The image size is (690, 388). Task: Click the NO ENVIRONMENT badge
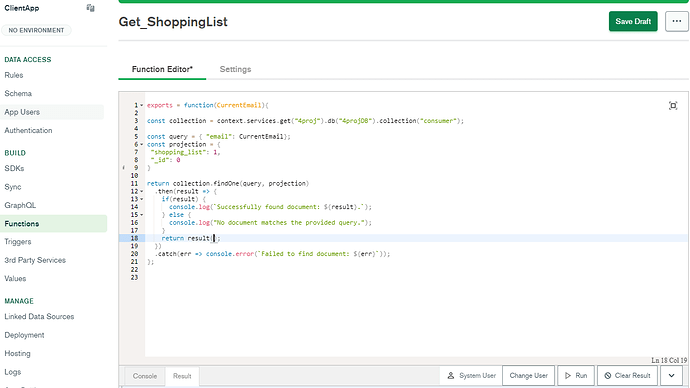point(36,30)
